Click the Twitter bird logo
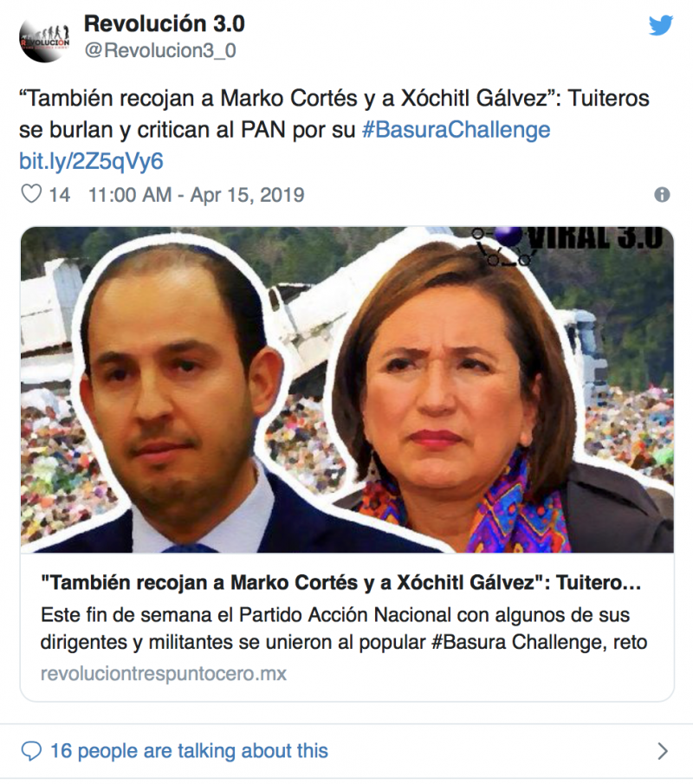The height and width of the screenshot is (784, 693). point(660,25)
